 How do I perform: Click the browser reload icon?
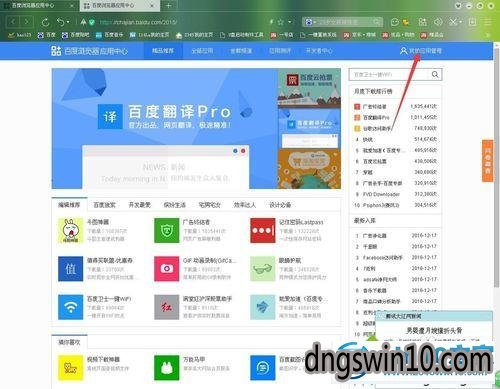45,22
